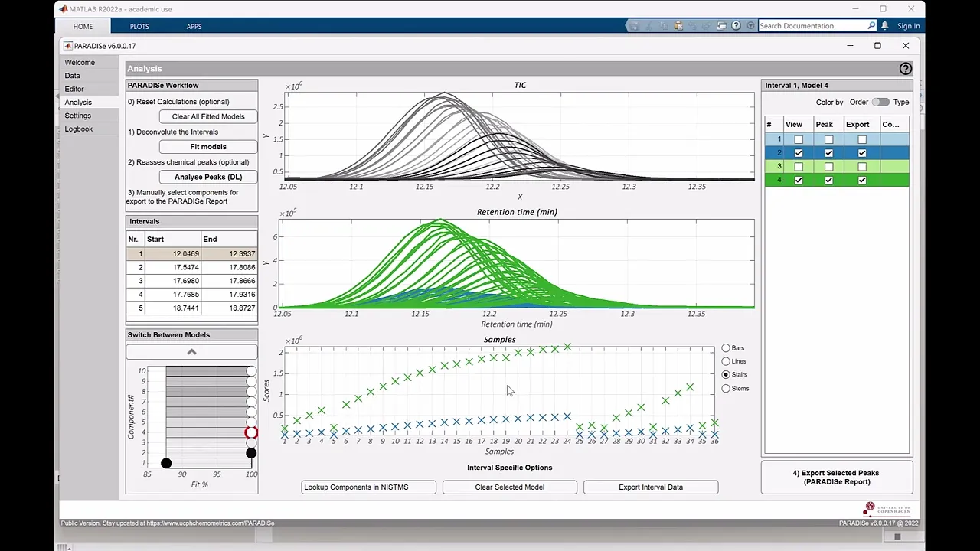Open PARADISe help question mark icon
This screenshot has width=980, height=551.
coord(906,69)
